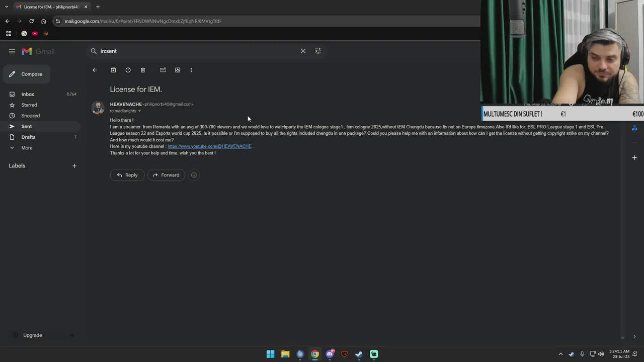Open Discord from the taskbar
Image resolution: width=644 pixels, height=362 pixels.
pyautogui.click(x=330, y=354)
